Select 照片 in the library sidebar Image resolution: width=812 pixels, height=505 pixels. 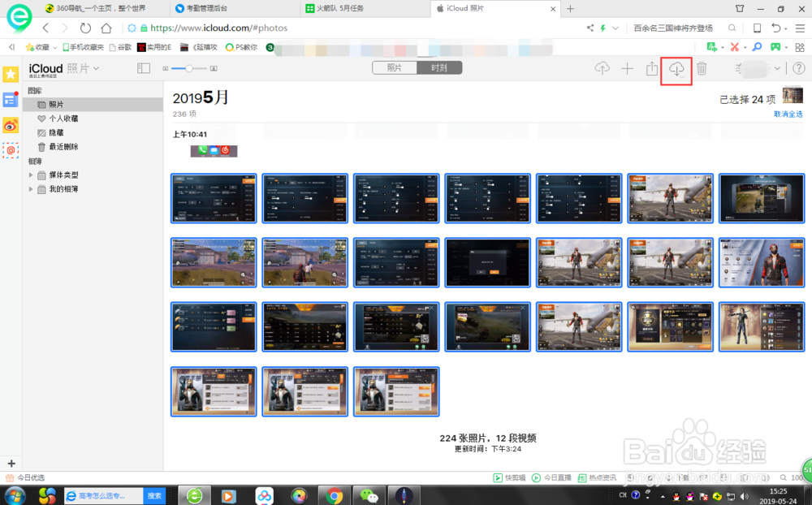(x=93, y=104)
